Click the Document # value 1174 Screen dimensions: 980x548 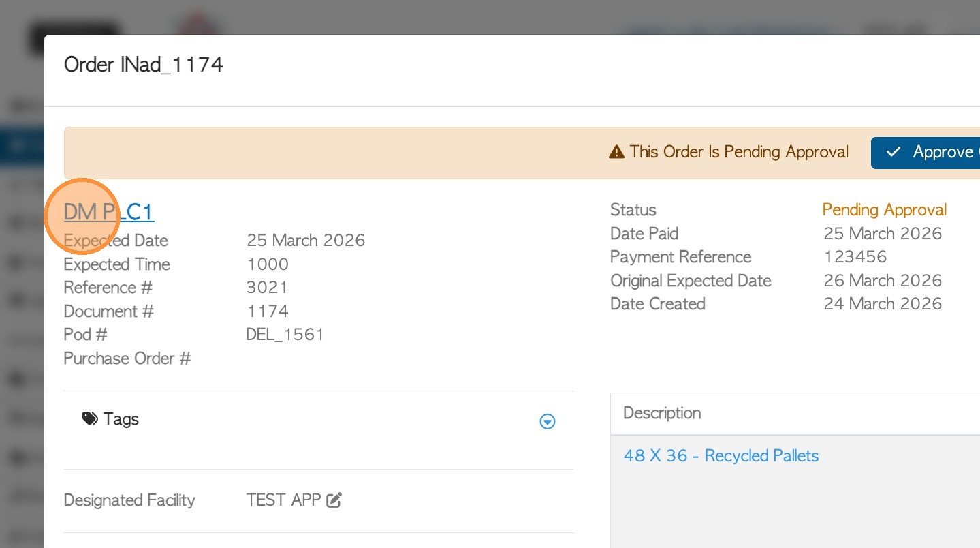(267, 311)
